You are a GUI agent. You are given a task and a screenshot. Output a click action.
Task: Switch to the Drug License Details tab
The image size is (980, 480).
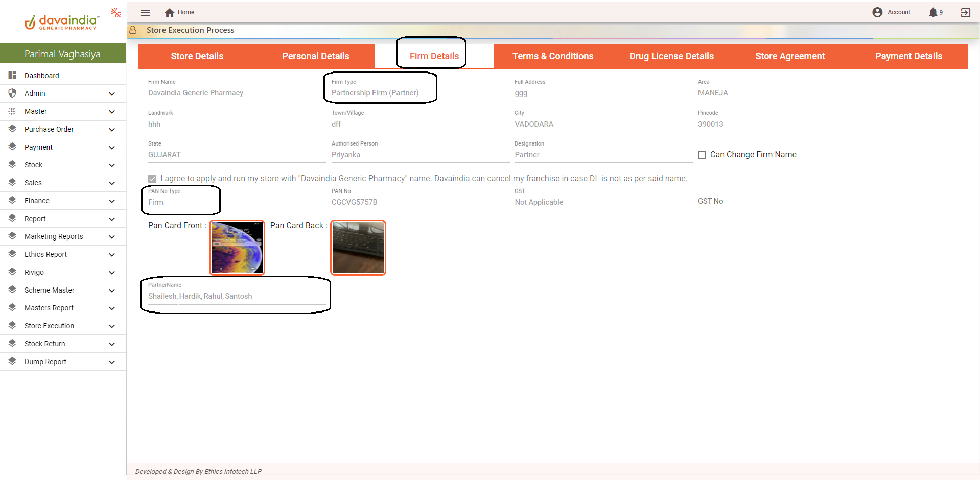(x=671, y=56)
